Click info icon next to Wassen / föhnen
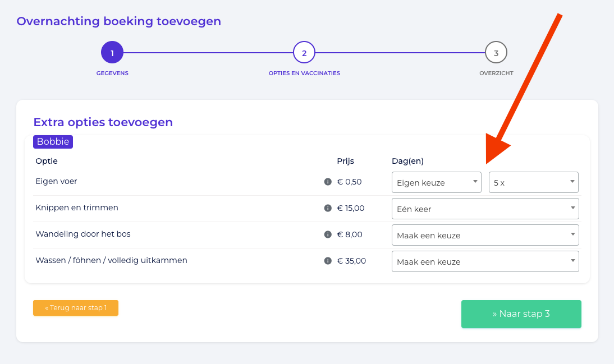The image size is (614, 364). [x=328, y=261]
